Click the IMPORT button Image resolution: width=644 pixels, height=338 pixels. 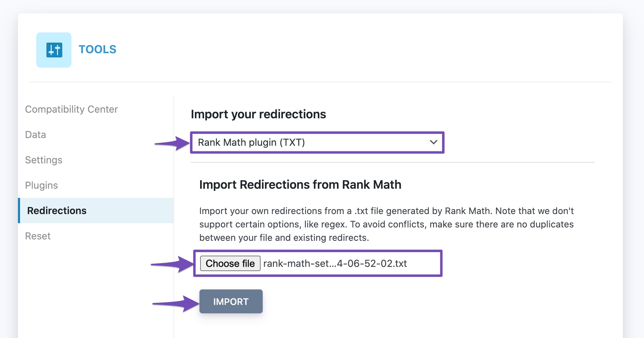click(231, 301)
